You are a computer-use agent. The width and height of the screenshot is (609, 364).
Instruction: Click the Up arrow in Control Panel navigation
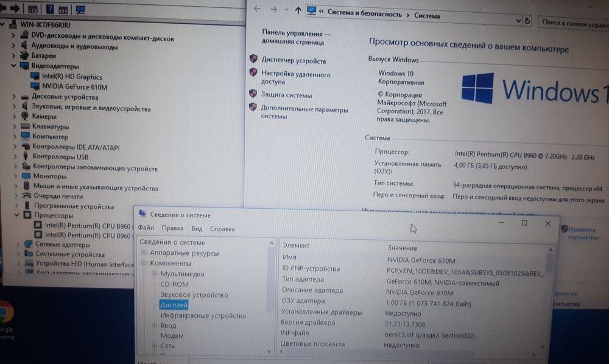[298, 10]
